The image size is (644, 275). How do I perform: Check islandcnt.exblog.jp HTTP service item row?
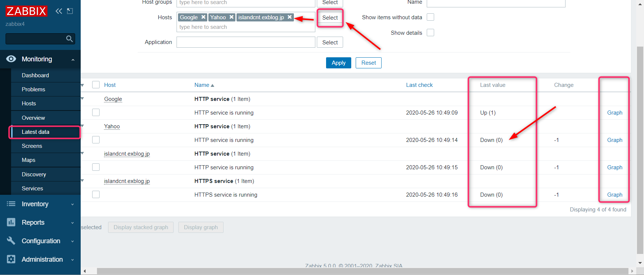click(96, 167)
